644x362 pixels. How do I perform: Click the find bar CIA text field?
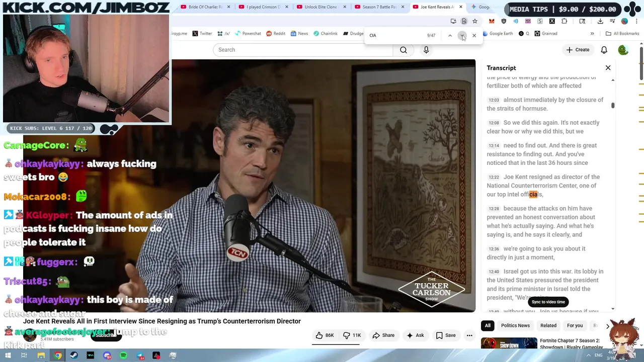[x=395, y=35]
